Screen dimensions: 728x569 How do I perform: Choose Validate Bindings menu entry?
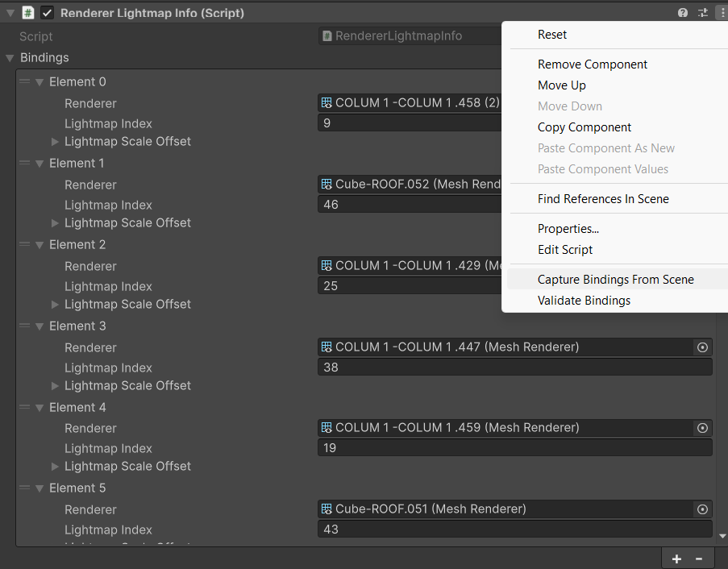coord(618,301)
